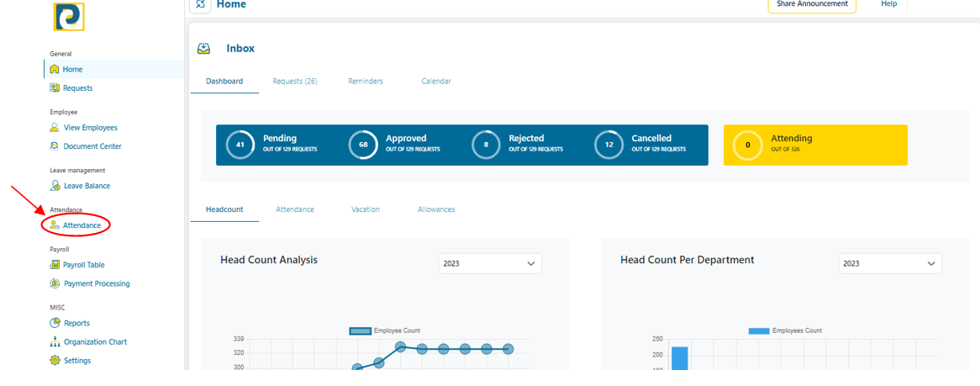Click the Payroll Table icon
This screenshot has width=980, height=386.
pos(55,265)
